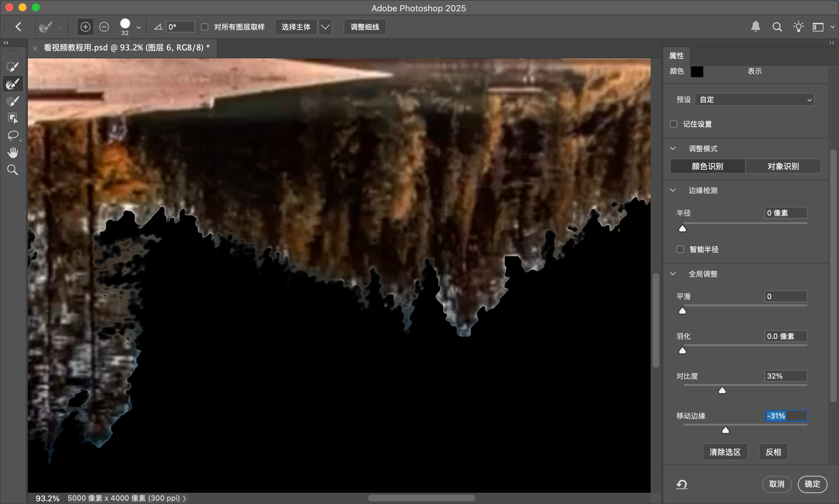Select the Refine Edge Brush tool
839x504 pixels.
click(13, 84)
